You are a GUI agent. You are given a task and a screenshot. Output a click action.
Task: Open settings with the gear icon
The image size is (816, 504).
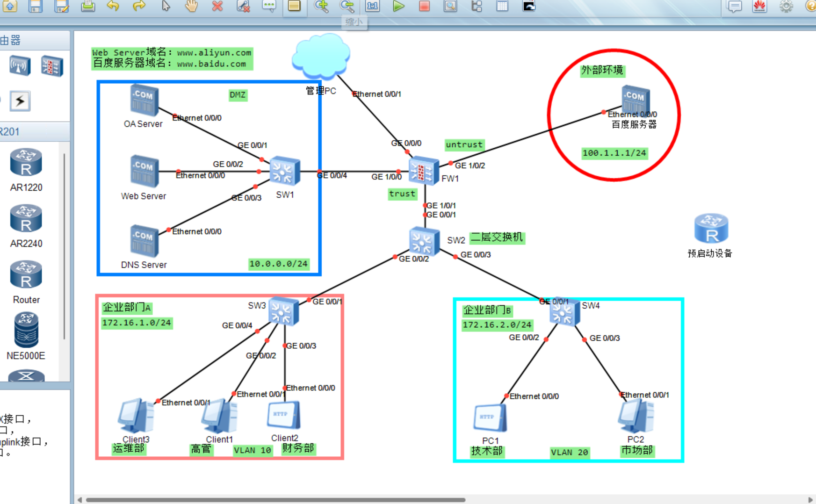click(x=786, y=6)
